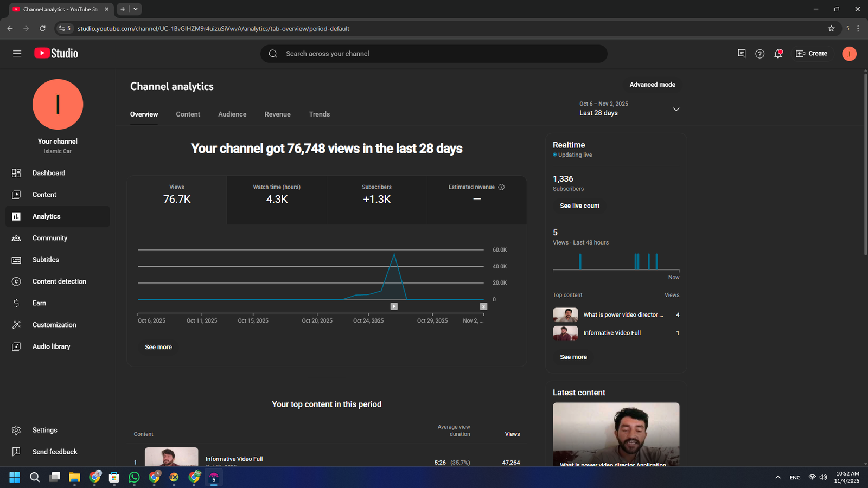The height and width of the screenshot is (488, 868).
Task: Switch to the Revenue tab
Action: pos(277,114)
